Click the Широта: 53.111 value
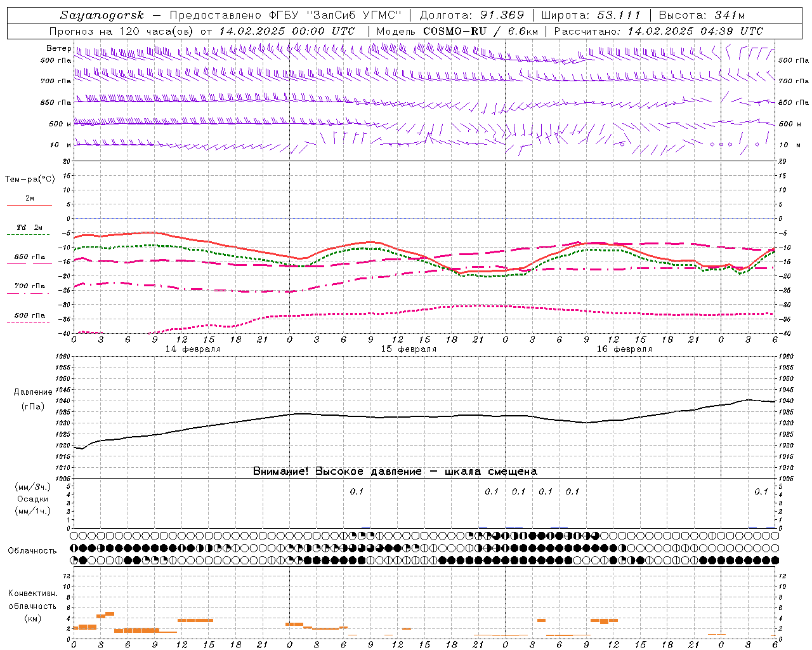812x650 pixels. click(x=591, y=15)
